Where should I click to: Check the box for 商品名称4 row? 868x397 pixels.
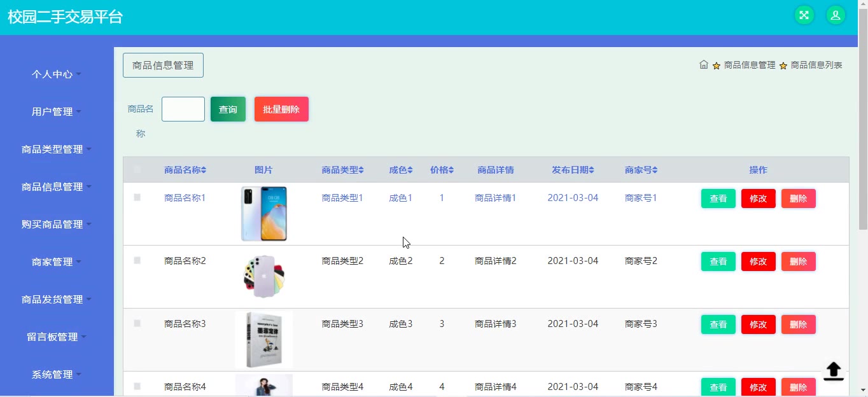137,387
